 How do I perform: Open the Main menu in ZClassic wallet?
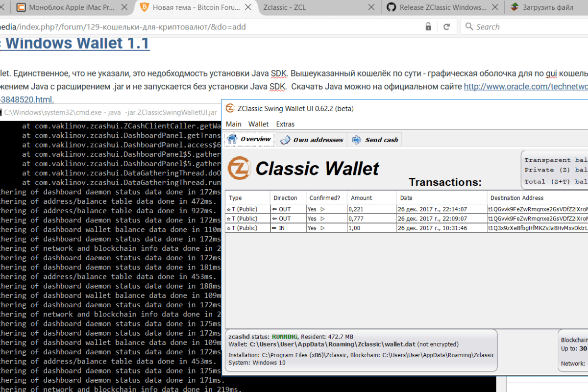(x=233, y=124)
